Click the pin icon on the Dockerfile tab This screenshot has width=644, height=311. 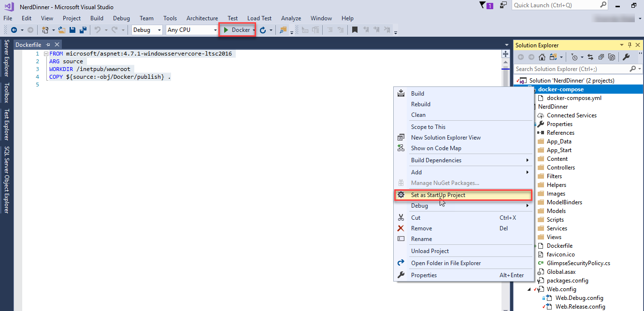coord(48,44)
